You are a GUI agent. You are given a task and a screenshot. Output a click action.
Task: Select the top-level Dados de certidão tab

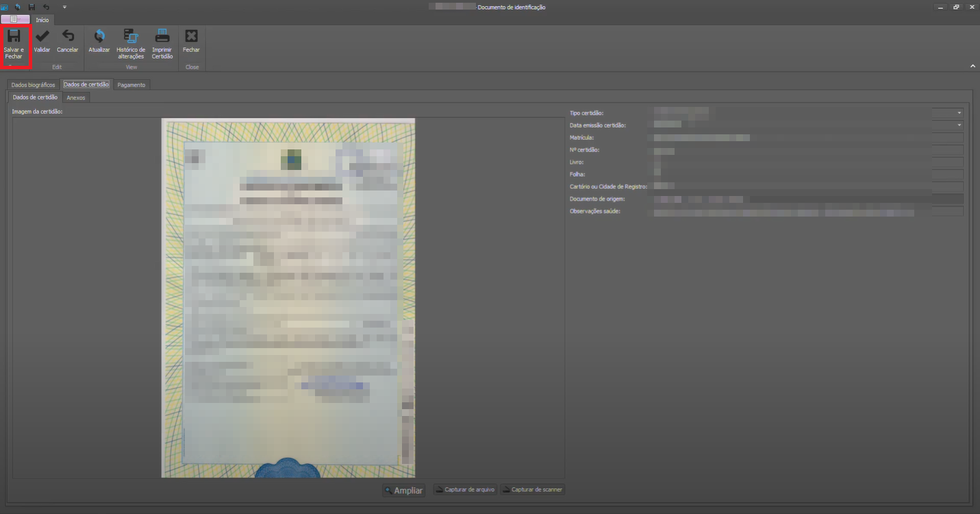(86, 84)
